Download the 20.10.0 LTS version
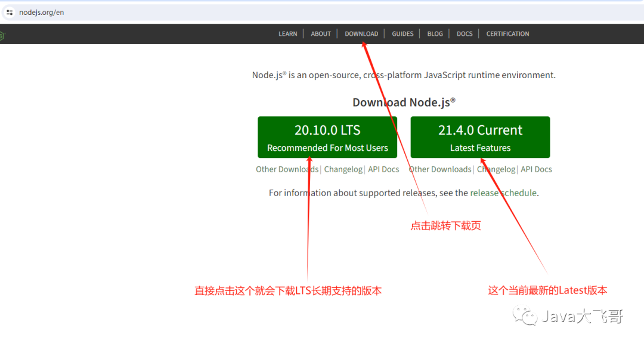The image size is (644, 344). click(327, 137)
